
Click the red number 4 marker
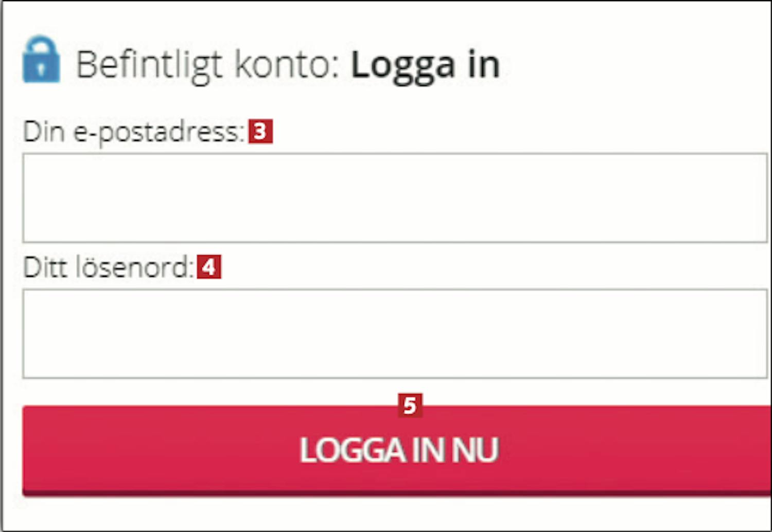(208, 267)
